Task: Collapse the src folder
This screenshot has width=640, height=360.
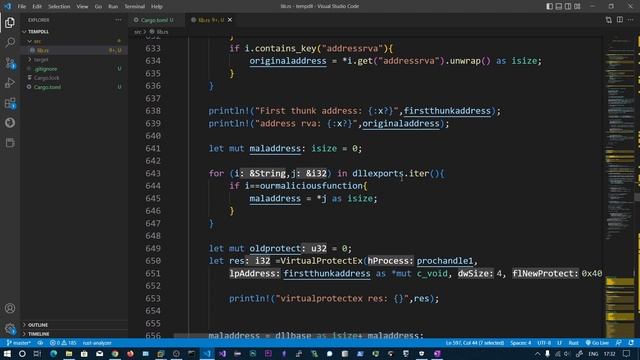Action: 38,41
